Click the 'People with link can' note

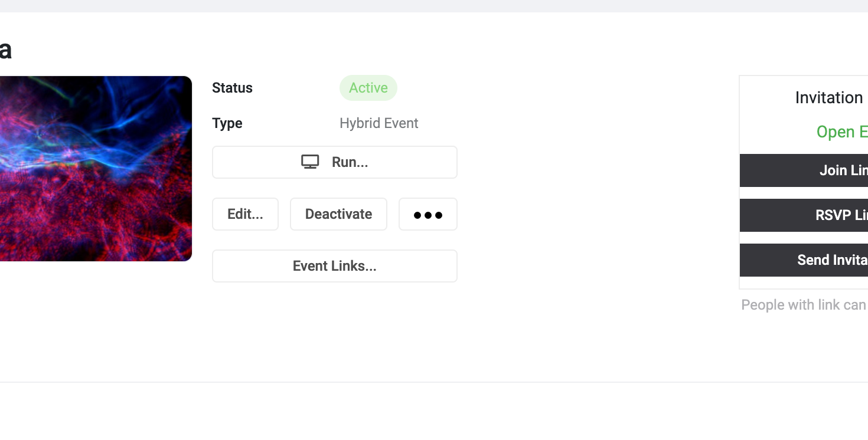(804, 305)
